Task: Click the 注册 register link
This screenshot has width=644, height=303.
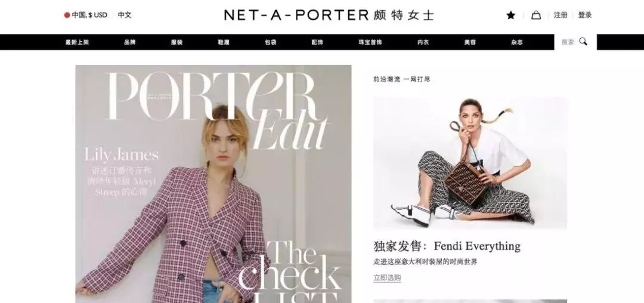Action: tap(560, 15)
